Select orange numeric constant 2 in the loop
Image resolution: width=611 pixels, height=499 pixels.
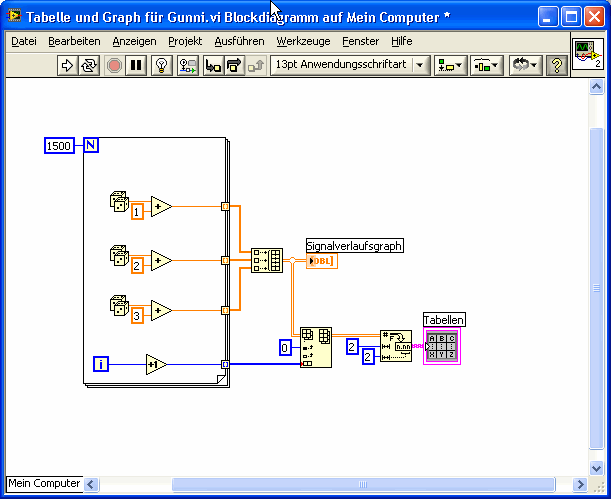tap(137, 265)
